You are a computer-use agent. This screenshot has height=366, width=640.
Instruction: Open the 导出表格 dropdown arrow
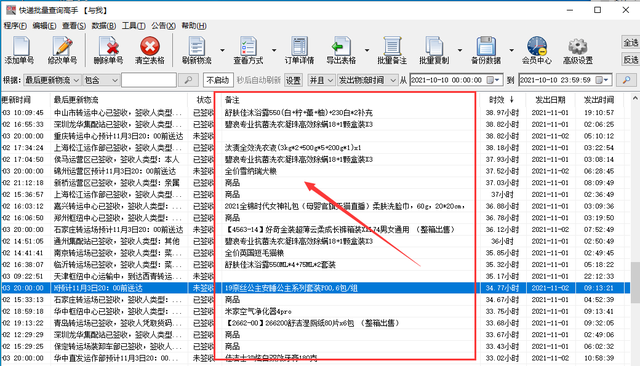pos(367,50)
